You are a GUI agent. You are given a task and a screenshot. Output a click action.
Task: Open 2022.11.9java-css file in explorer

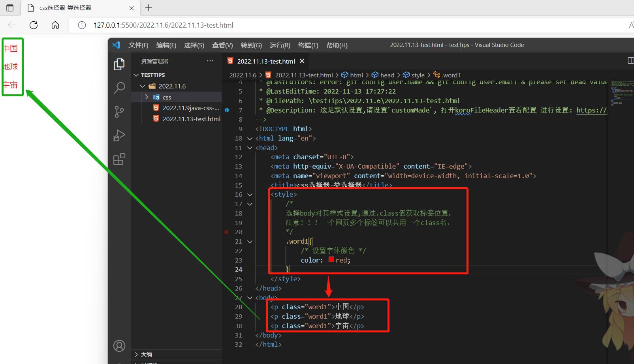click(x=191, y=108)
